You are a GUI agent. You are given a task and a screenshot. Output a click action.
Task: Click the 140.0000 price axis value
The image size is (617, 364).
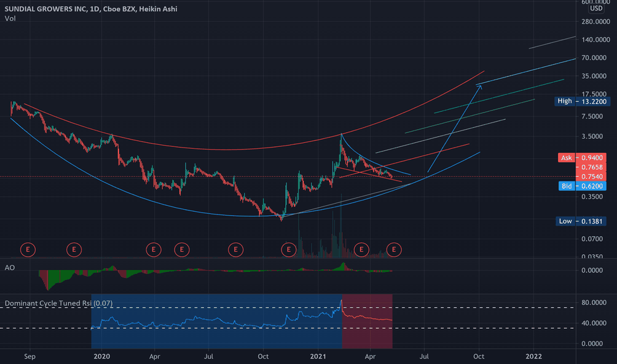tap(596, 40)
